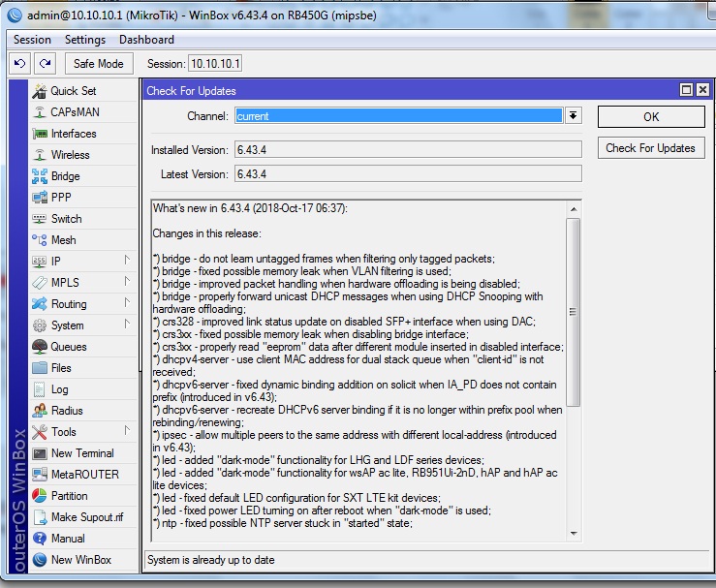716x588 pixels.
Task: Click the MetaROUTER icon
Action: coord(40,475)
